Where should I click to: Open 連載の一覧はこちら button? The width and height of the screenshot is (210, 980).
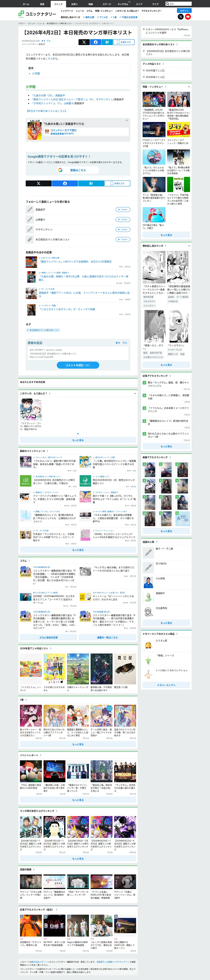tap(107, 637)
